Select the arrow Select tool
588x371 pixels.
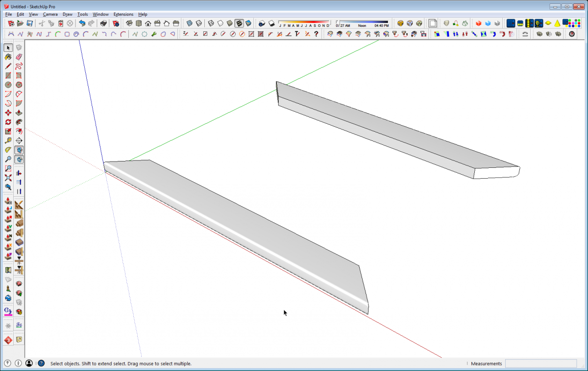tap(8, 47)
